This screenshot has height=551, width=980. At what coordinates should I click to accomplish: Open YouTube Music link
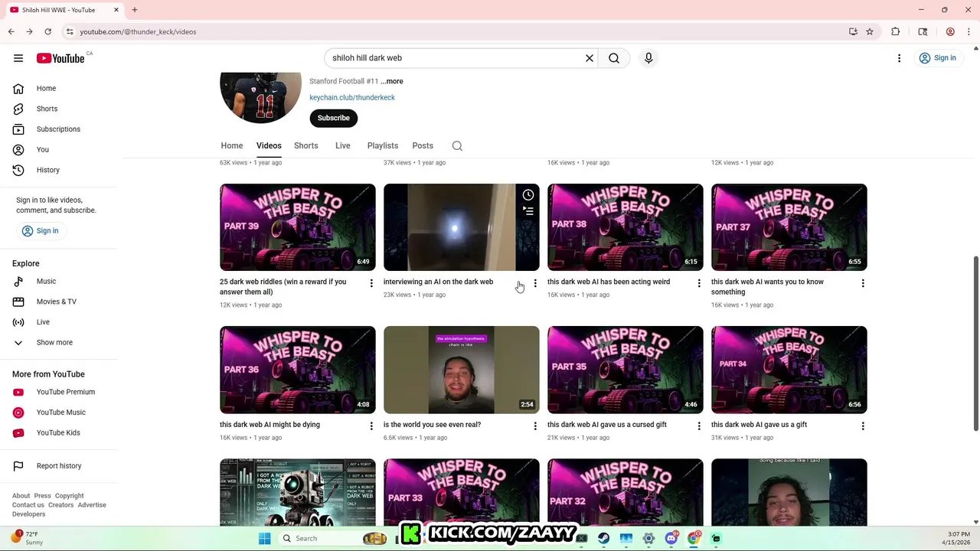click(x=60, y=412)
